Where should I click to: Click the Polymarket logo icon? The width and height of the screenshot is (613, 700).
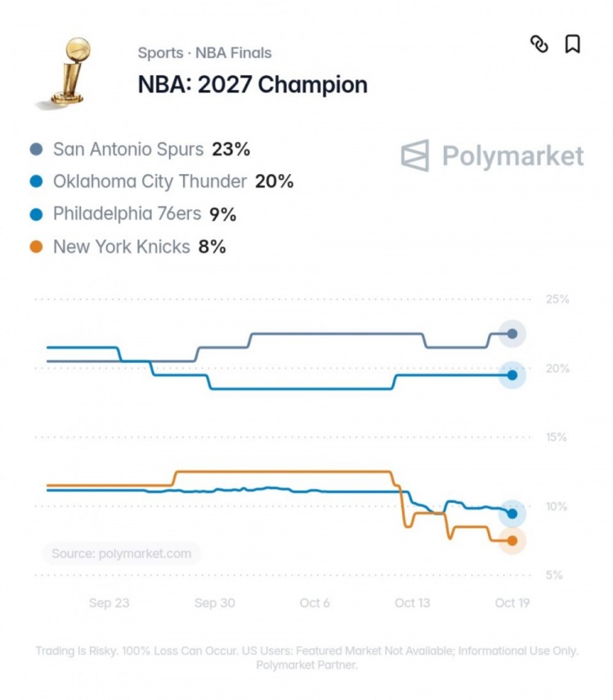tap(415, 155)
